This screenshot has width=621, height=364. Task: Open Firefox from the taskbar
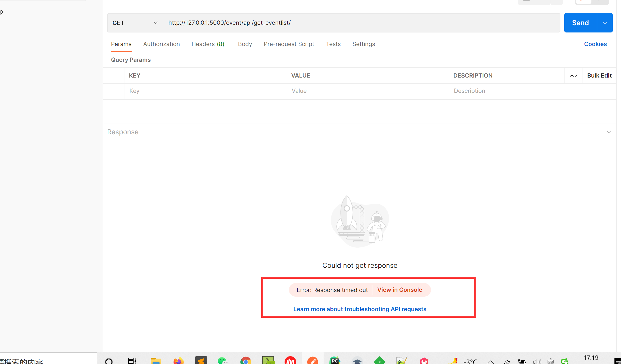tap(178, 361)
